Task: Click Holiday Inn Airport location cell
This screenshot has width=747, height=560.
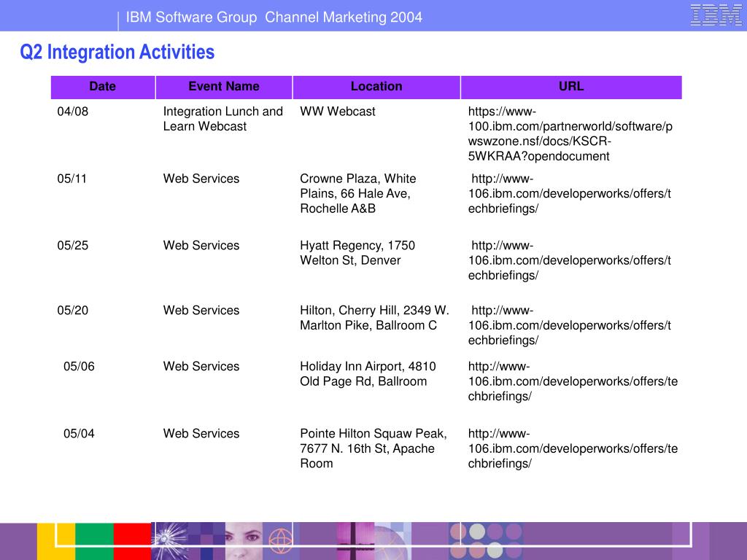Action: click(368, 374)
